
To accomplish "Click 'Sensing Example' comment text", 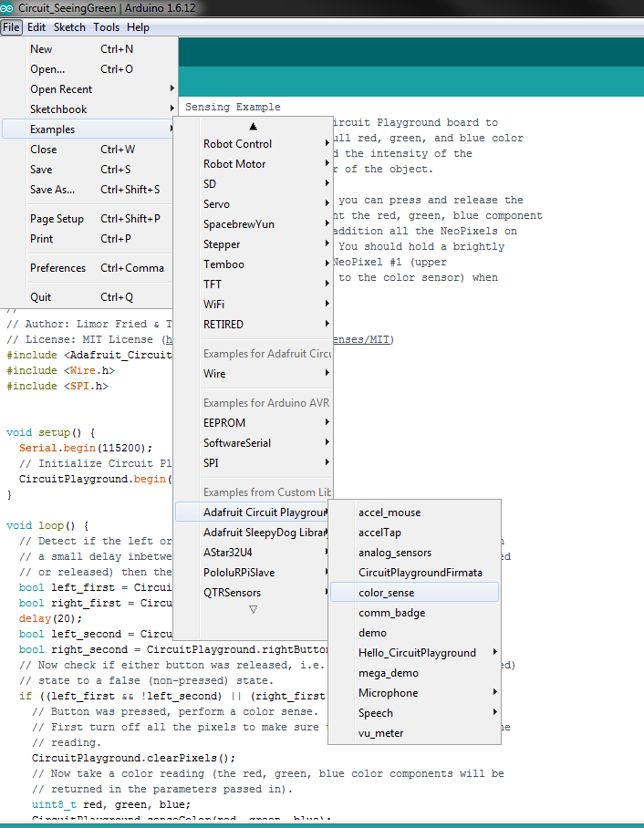I will 233,107.
